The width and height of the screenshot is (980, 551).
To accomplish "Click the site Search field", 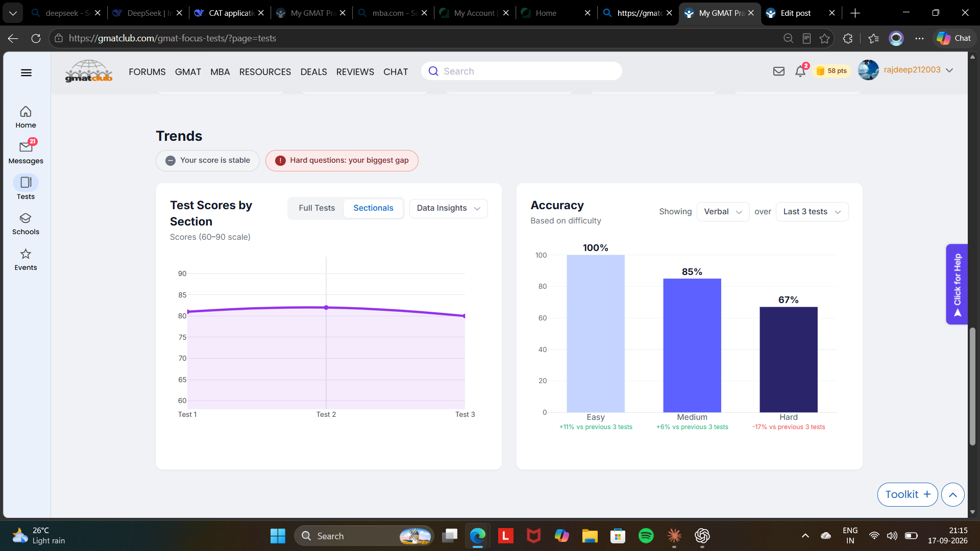I will [x=521, y=71].
